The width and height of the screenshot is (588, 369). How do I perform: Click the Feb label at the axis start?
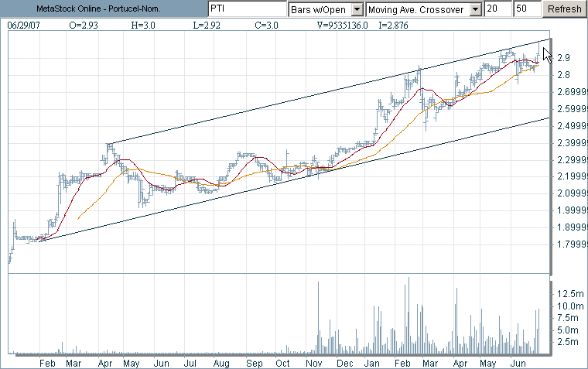coord(47,362)
